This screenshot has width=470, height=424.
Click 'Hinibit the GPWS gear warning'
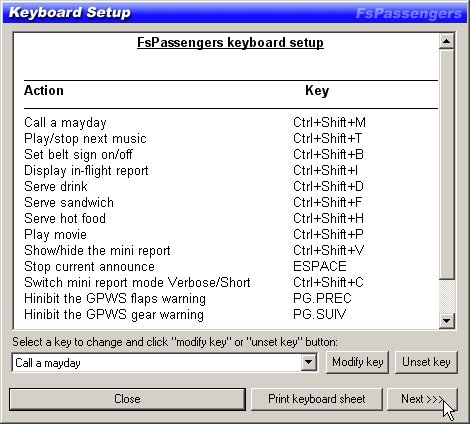(x=114, y=314)
